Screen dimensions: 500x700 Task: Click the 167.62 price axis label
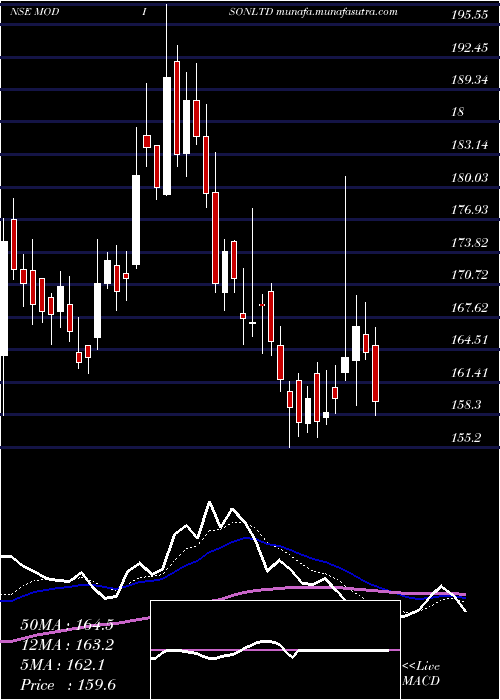(469, 308)
